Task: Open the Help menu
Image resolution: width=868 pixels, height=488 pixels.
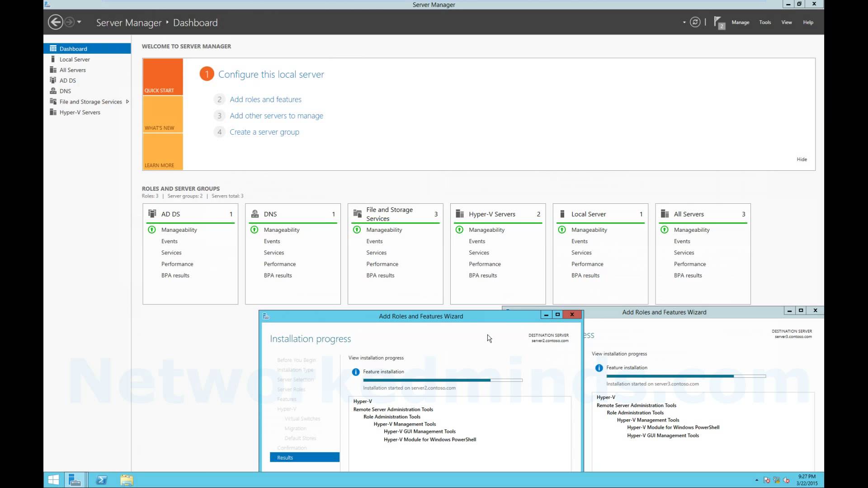Action: [808, 22]
